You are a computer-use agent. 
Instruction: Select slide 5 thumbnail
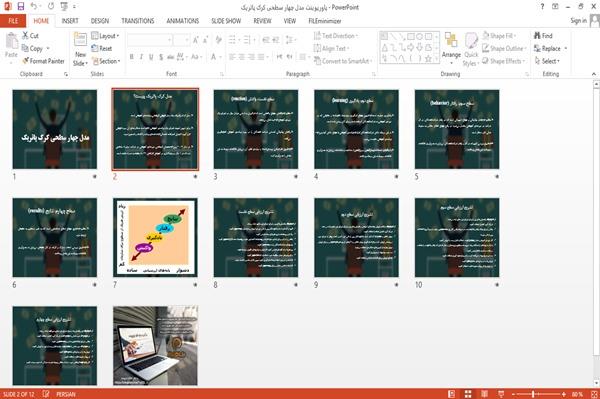[x=457, y=129]
